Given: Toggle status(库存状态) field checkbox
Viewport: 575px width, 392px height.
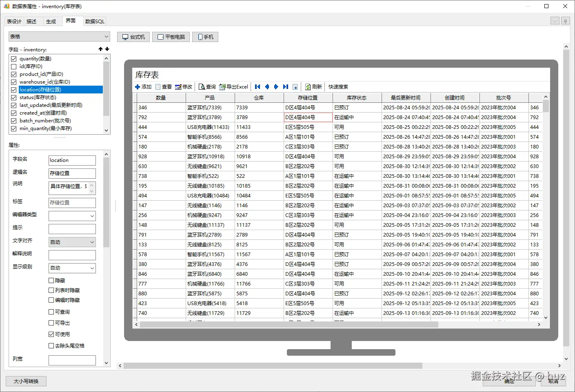Looking at the screenshot, I should (14, 97).
